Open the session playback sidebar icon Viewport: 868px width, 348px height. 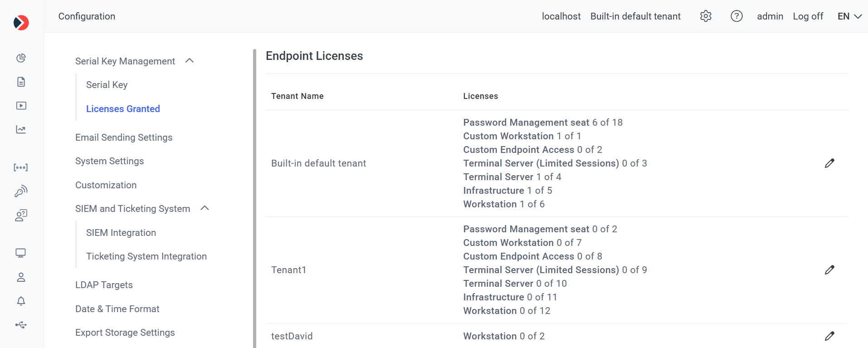point(21,106)
